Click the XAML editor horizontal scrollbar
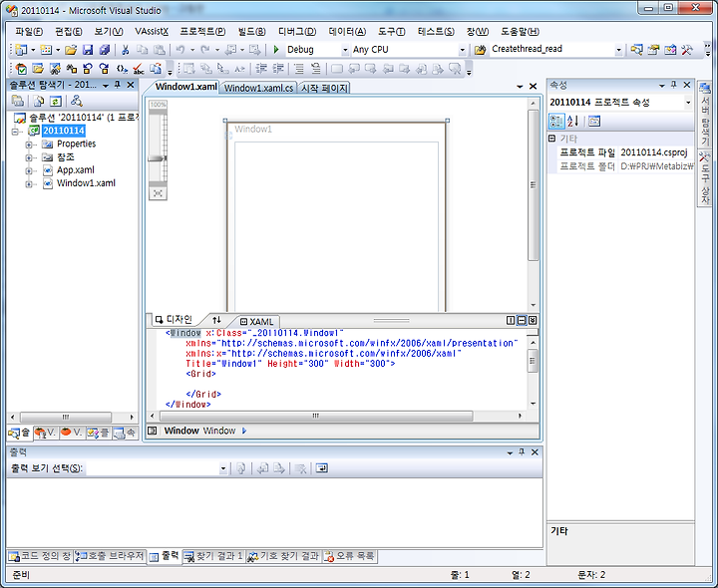This screenshot has width=718, height=588. [x=316, y=416]
